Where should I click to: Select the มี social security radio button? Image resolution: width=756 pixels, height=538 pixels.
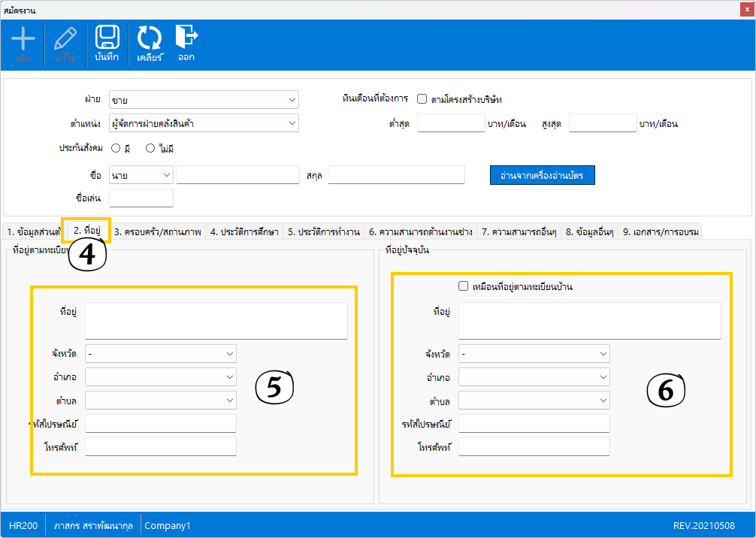(116, 149)
